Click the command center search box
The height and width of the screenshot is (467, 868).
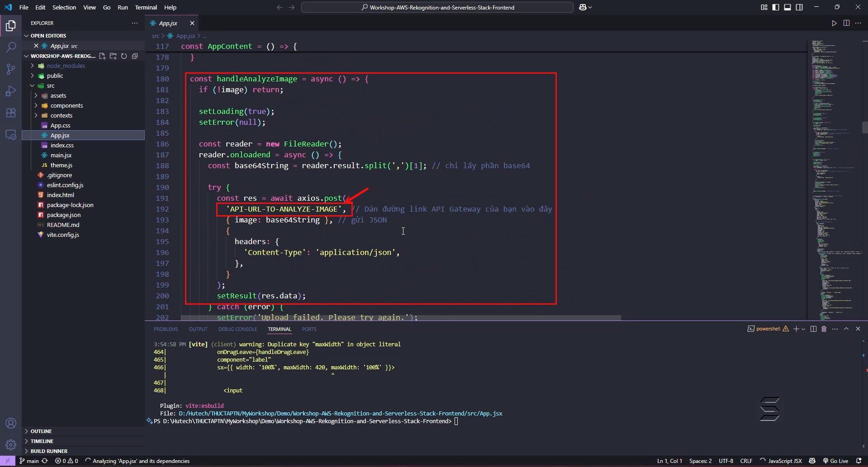[437, 7]
